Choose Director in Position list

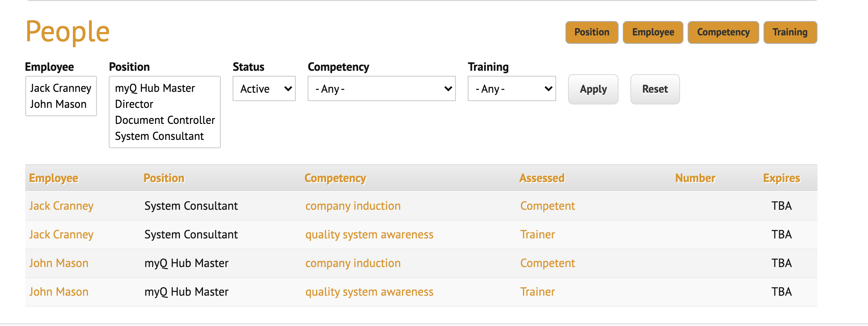pyautogui.click(x=134, y=104)
